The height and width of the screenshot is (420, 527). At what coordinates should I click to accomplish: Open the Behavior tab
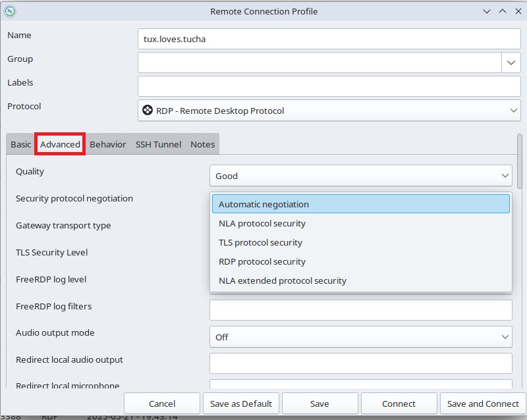(107, 144)
